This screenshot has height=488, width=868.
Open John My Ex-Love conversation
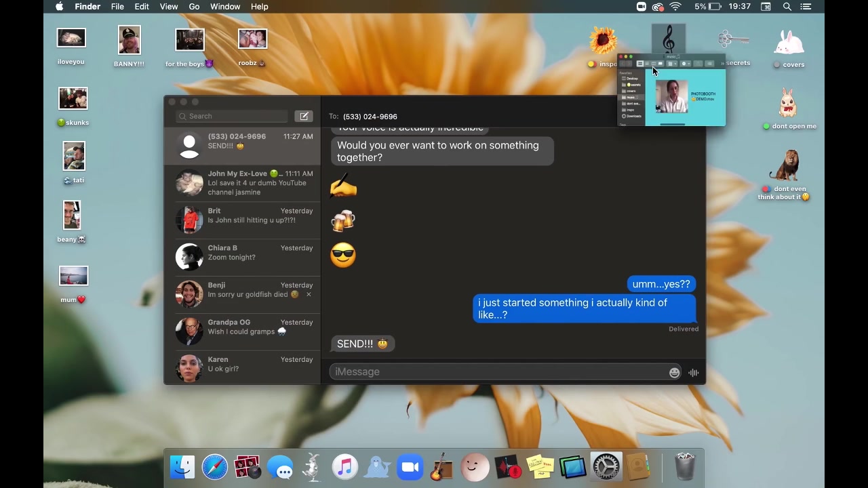tap(242, 183)
